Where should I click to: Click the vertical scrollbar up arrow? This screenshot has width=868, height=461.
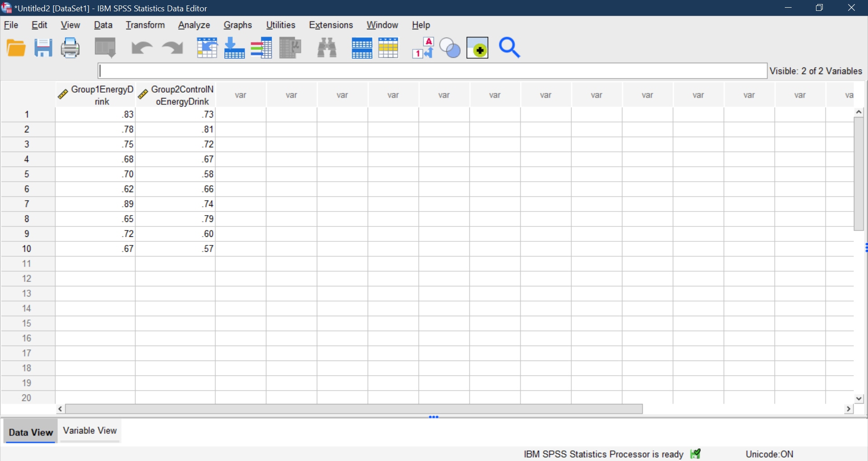[859, 112]
